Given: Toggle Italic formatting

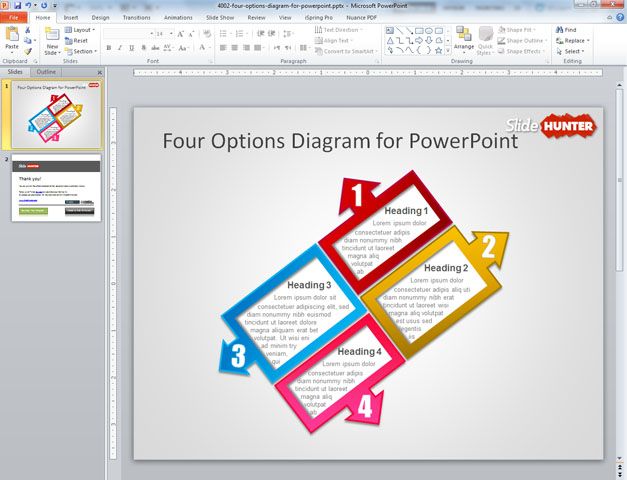Looking at the screenshot, I should click(x=120, y=48).
